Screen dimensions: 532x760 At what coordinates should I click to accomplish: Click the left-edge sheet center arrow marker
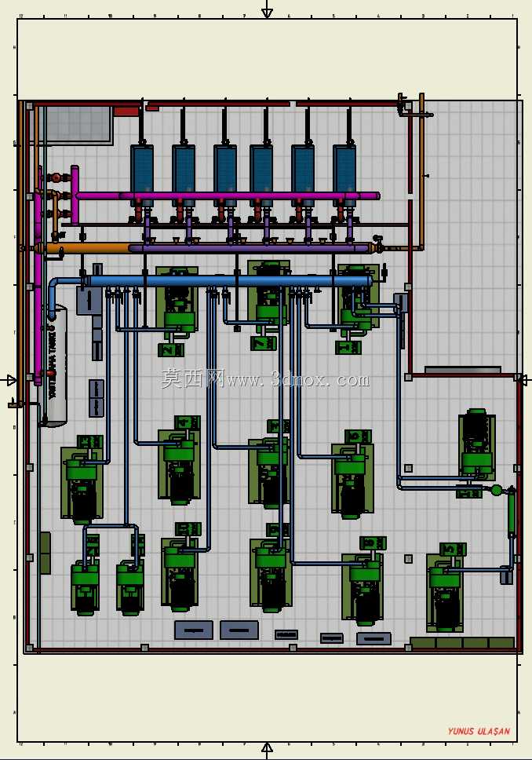pos(12,381)
